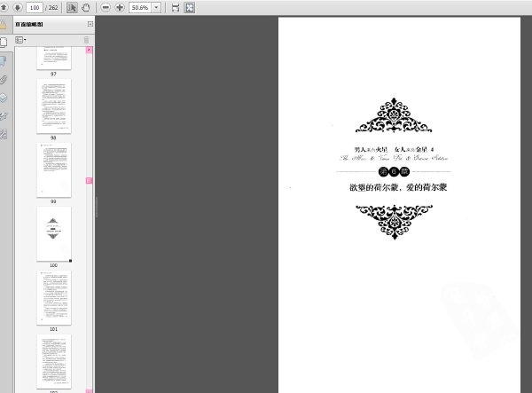Image resolution: width=532 pixels, height=393 pixels.
Task: Go to previous page arrow
Action: click(x=4, y=7)
